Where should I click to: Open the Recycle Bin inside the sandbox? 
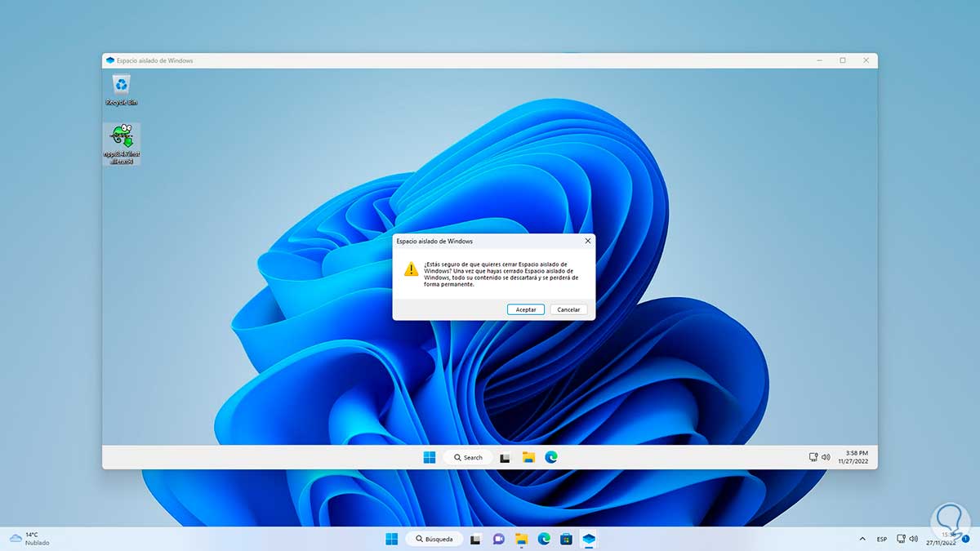(x=122, y=90)
